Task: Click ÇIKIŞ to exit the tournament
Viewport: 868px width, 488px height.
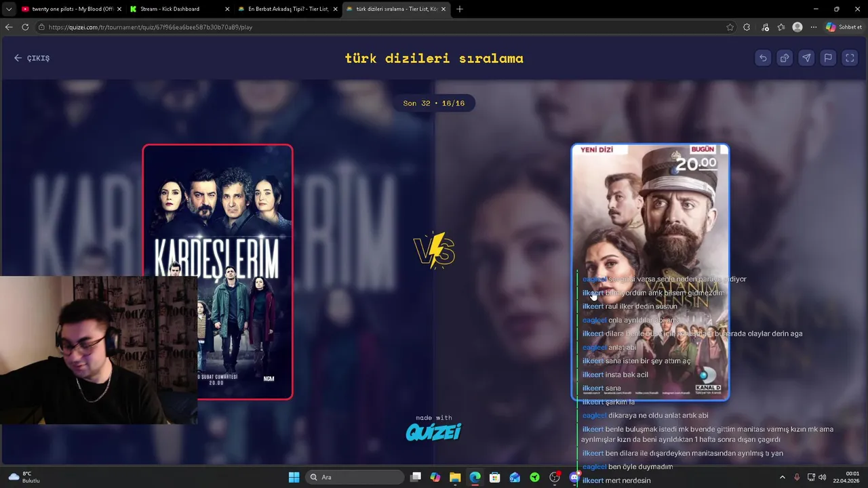Action: click(x=32, y=58)
